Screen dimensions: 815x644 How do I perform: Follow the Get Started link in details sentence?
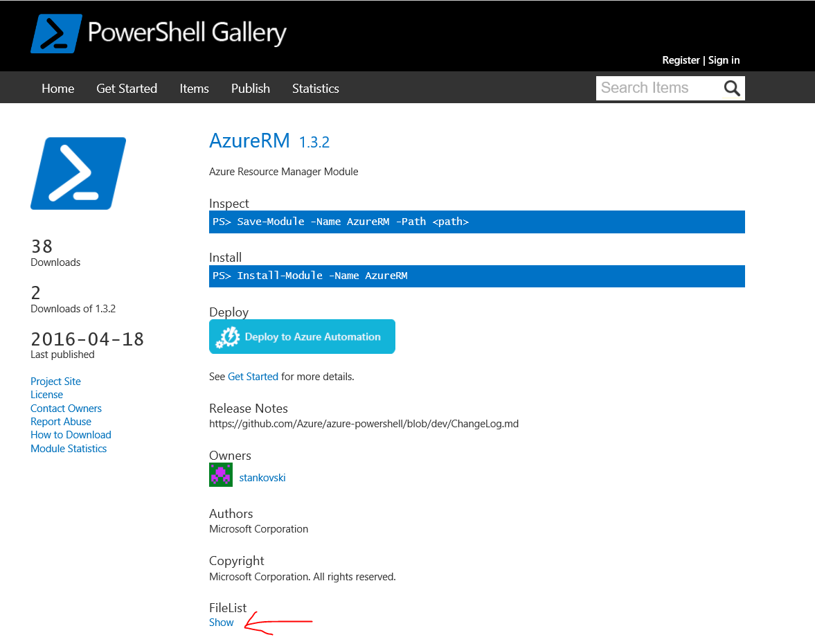point(253,376)
